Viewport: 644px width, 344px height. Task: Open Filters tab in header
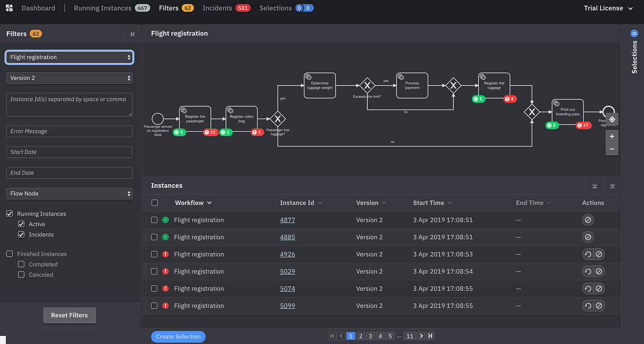coord(176,8)
